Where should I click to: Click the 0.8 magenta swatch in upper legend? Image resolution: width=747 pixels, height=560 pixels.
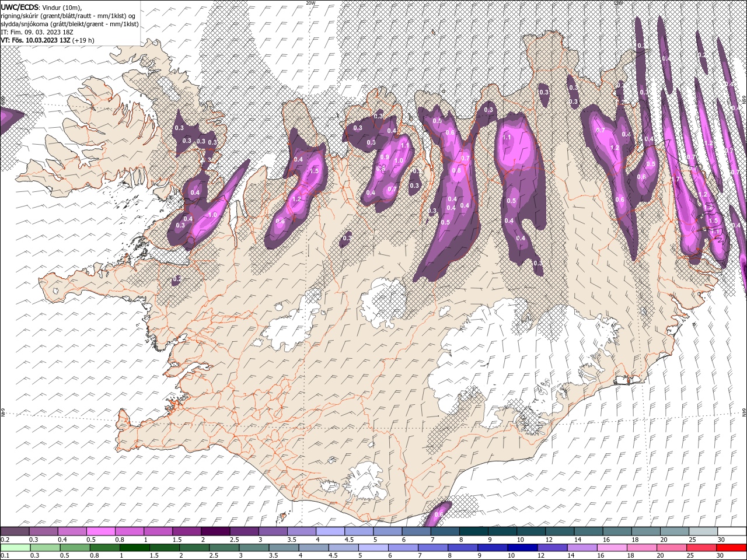[x=129, y=531]
